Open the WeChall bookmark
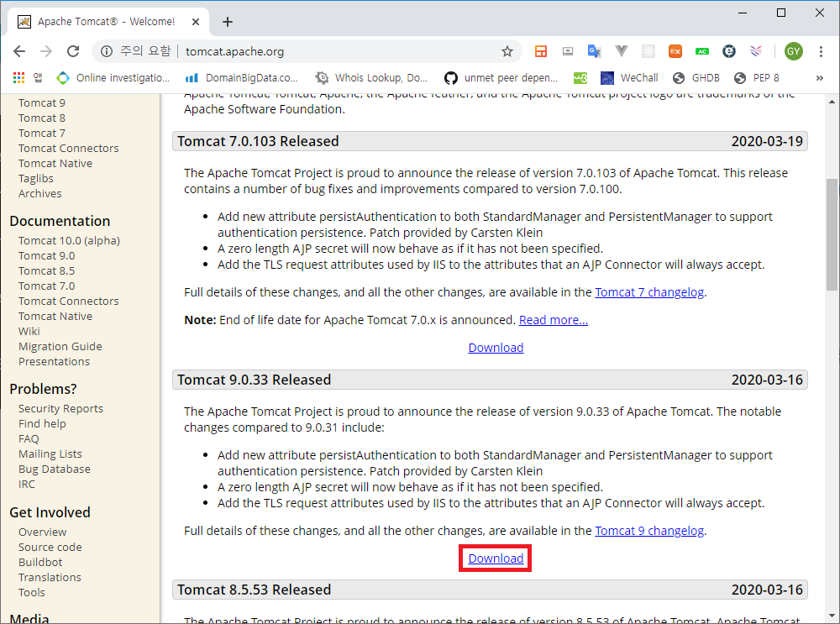Image resolution: width=840 pixels, height=624 pixels. [629, 78]
